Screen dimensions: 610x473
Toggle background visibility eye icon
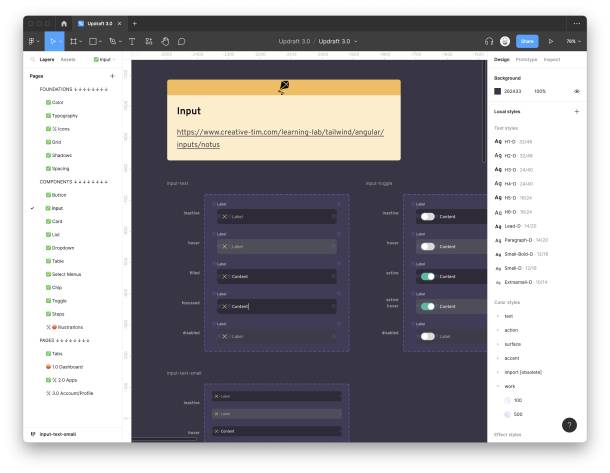pyautogui.click(x=577, y=91)
